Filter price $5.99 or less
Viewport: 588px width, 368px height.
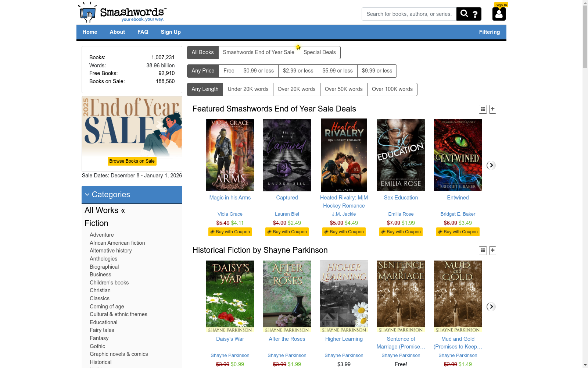[x=337, y=71]
